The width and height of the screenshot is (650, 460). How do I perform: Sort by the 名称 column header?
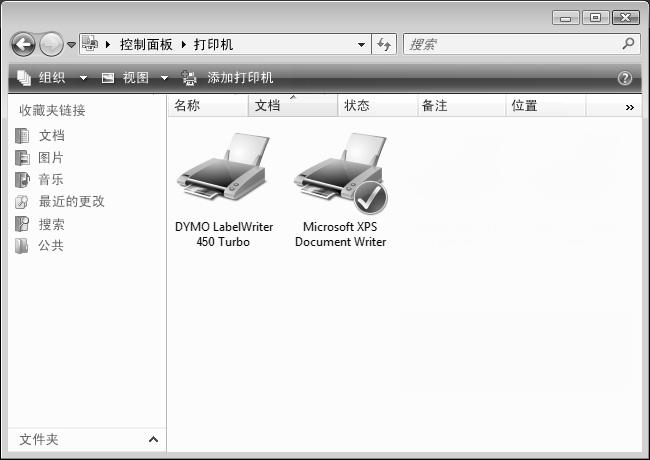point(208,106)
